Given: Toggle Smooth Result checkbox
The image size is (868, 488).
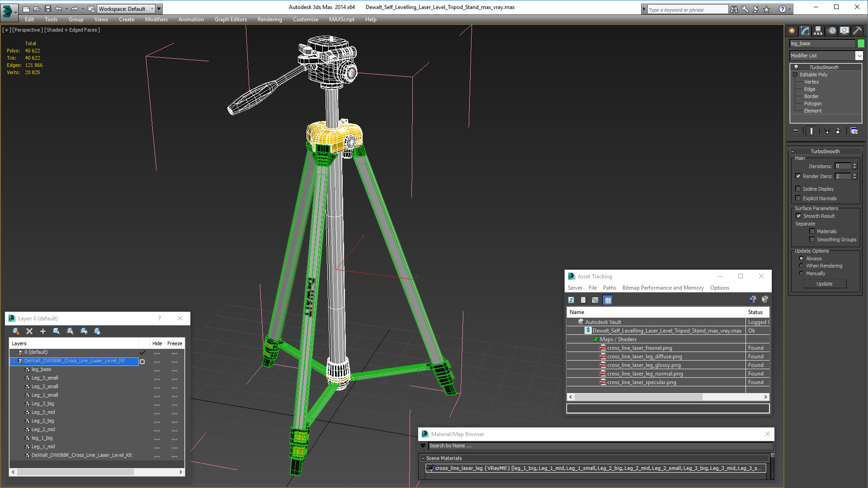Looking at the screenshot, I should 798,216.
